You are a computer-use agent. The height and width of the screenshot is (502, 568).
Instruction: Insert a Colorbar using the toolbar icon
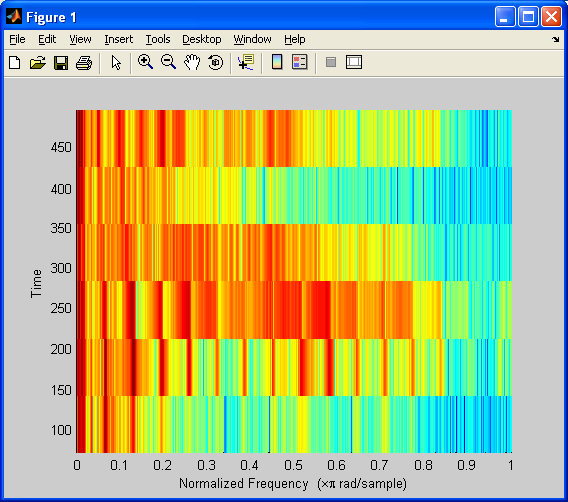click(277, 62)
